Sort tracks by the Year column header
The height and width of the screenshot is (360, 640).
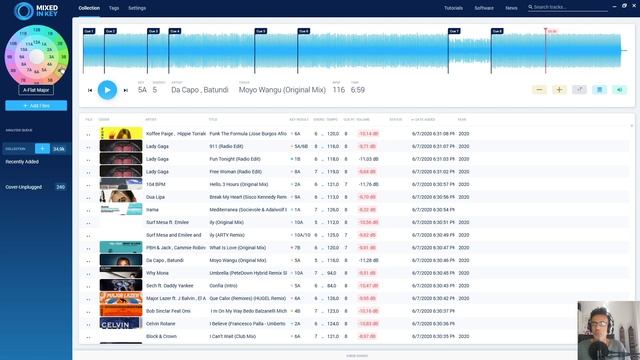coord(462,120)
